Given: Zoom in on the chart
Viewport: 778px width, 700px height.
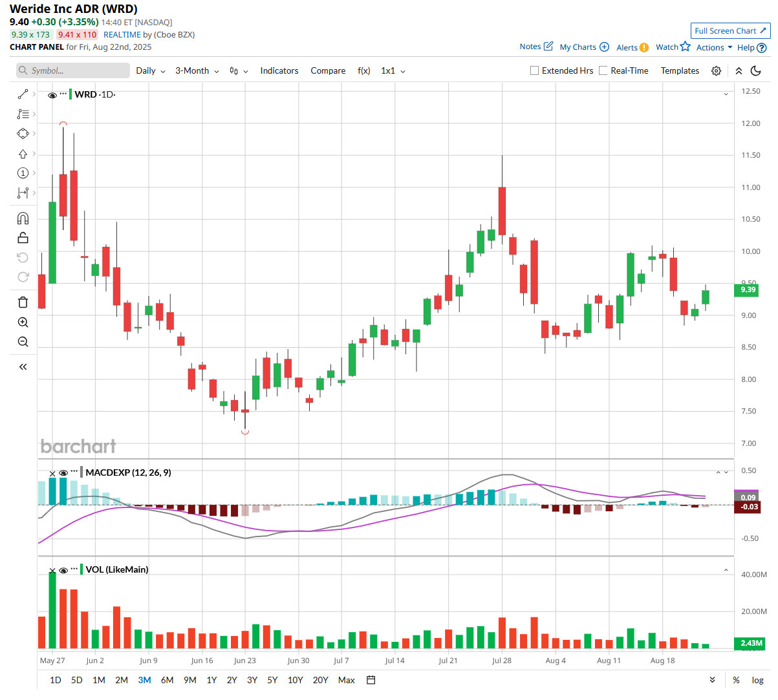Looking at the screenshot, I should click(23, 322).
